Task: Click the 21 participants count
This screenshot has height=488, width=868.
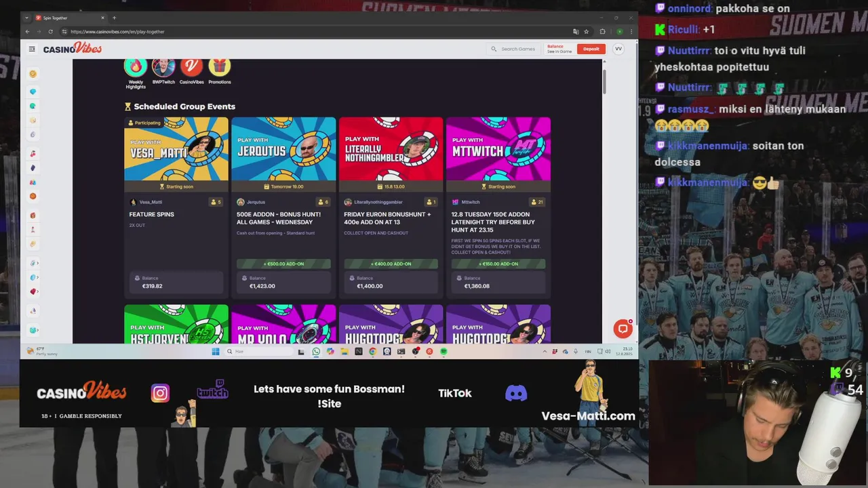Action: [537, 202]
